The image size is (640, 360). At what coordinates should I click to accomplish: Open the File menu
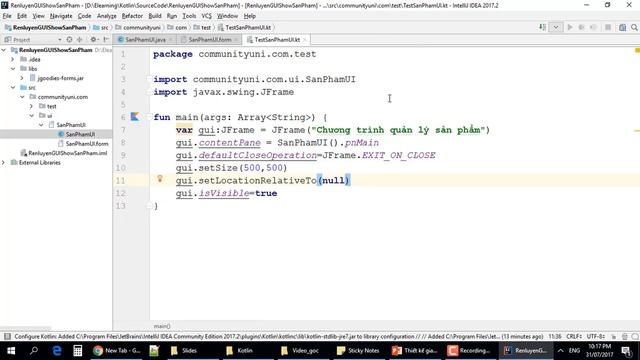click(x=7, y=16)
